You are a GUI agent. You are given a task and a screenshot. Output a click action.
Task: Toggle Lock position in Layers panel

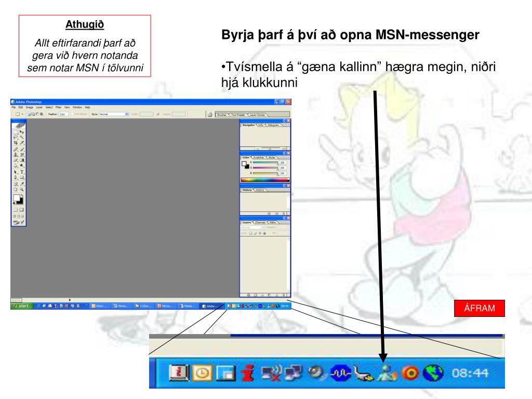260,233
